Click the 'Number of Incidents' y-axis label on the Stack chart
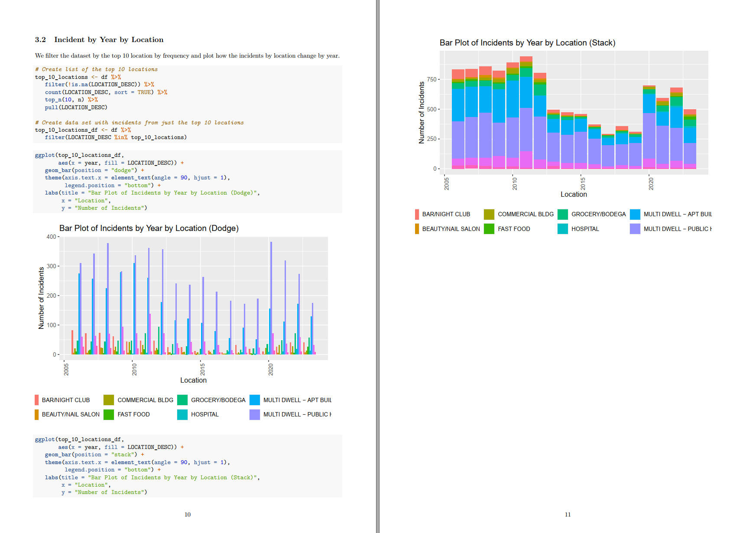Viewport: 756px width, 533px height. (x=422, y=113)
